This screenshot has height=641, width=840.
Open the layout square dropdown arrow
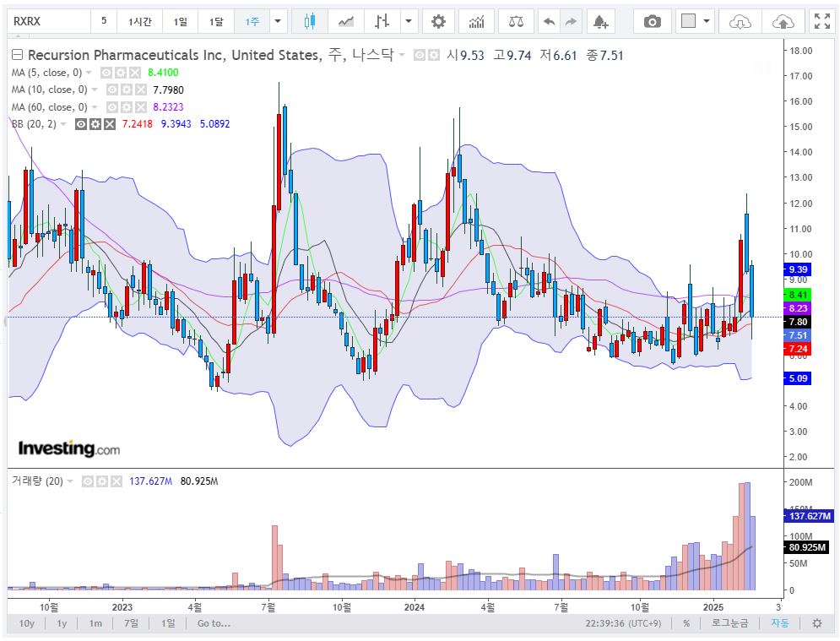707,21
